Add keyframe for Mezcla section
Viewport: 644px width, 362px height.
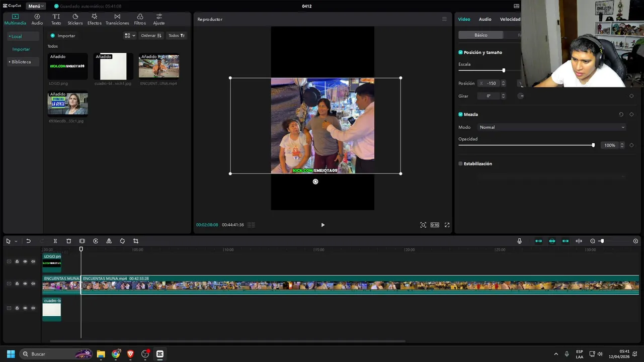pyautogui.click(x=631, y=115)
